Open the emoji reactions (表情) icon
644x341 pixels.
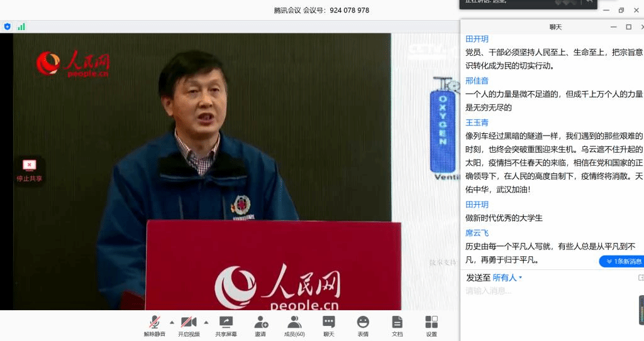363,325
